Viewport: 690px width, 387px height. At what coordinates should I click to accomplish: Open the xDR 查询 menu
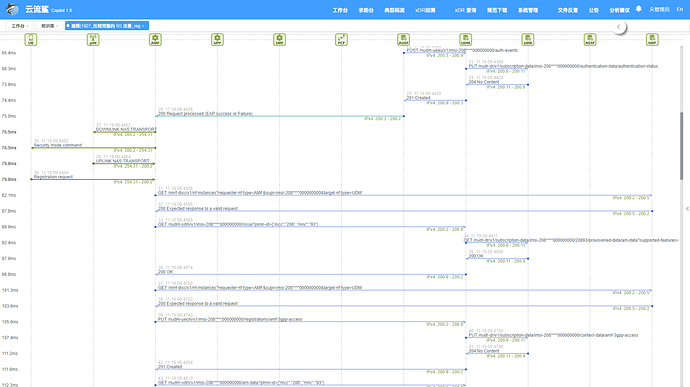(466, 10)
